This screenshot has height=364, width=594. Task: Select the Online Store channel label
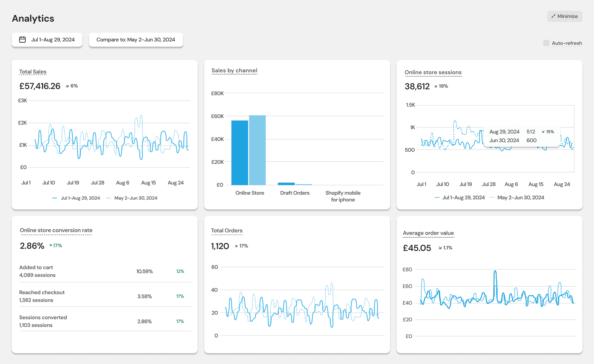click(x=250, y=193)
